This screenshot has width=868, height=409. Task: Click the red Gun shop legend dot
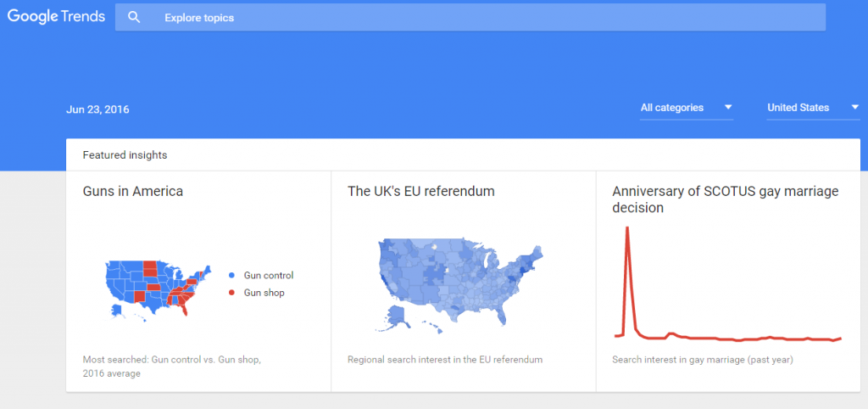click(231, 293)
